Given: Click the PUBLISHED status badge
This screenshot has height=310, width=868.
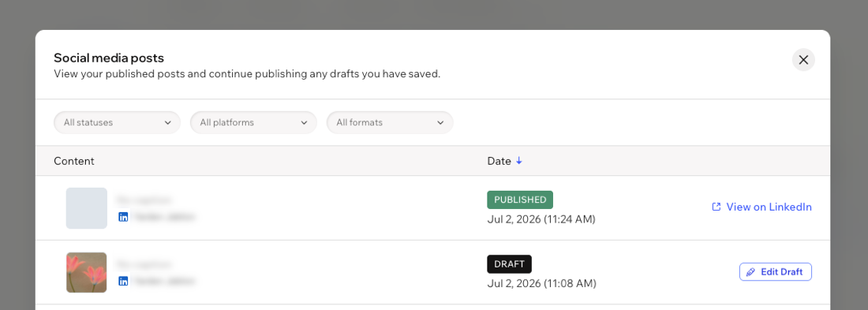Looking at the screenshot, I should click(520, 200).
